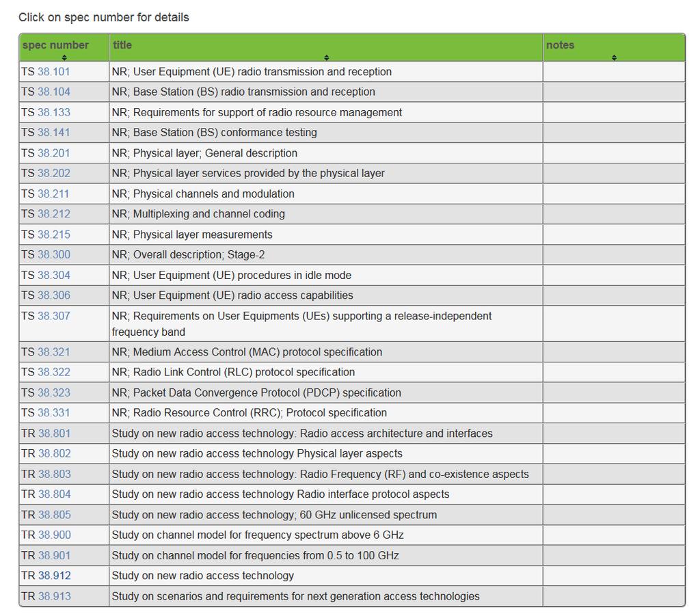This screenshot has height=614, width=700.
Task: Open spec link 38.322
Action: pos(53,372)
